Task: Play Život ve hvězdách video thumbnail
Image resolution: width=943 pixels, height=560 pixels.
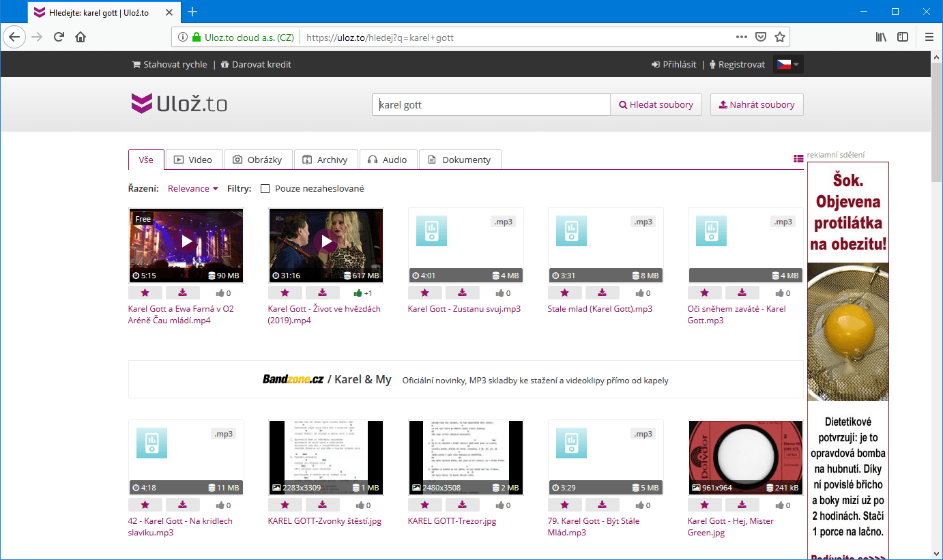Action: pyautogui.click(x=326, y=245)
